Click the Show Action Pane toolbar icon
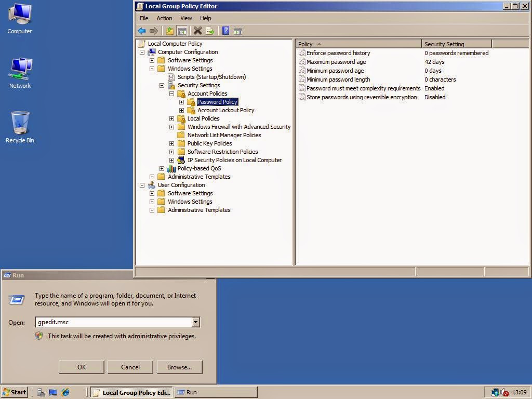 pyautogui.click(x=238, y=31)
